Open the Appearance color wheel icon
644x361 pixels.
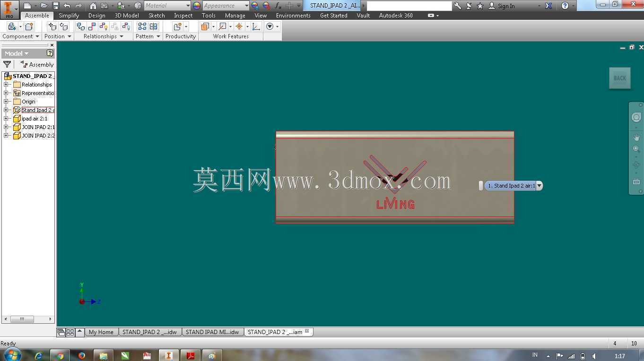(x=197, y=6)
